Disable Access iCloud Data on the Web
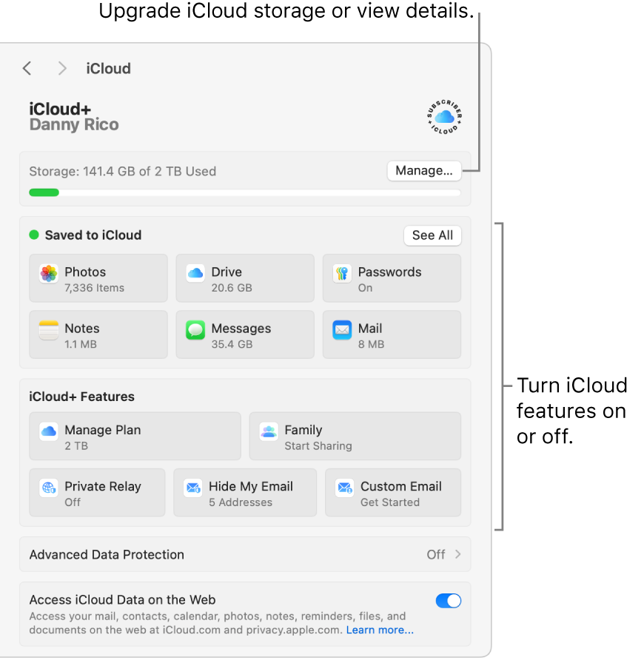The height and width of the screenshot is (660, 644). [449, 601]
